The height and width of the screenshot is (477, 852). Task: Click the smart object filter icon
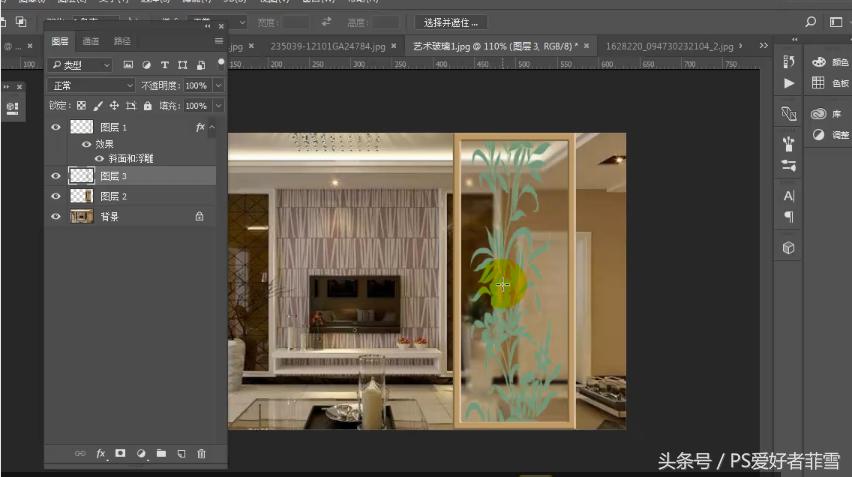(201, 65)
